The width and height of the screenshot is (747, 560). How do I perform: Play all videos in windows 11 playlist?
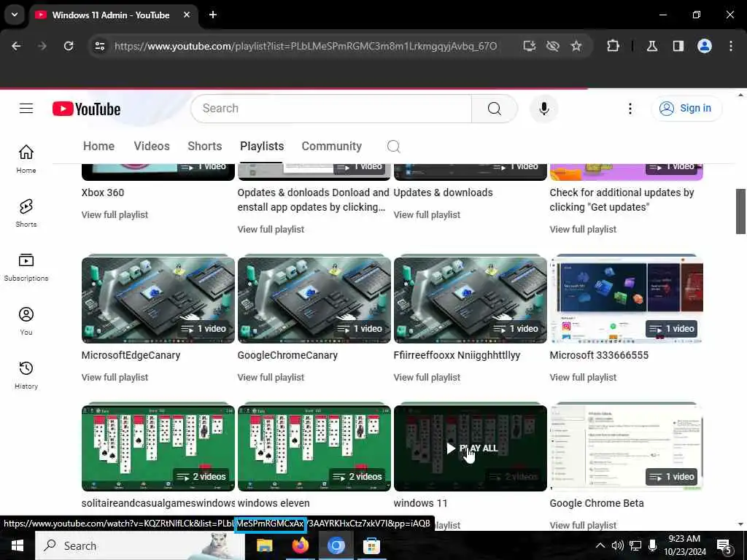[471, 448]
